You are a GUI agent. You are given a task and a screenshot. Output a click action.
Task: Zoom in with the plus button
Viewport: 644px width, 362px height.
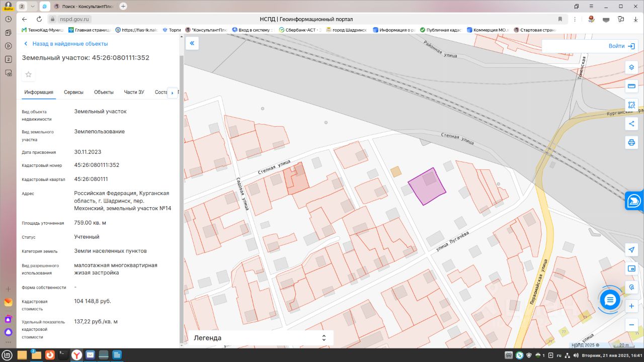click(x=631, y=306)
